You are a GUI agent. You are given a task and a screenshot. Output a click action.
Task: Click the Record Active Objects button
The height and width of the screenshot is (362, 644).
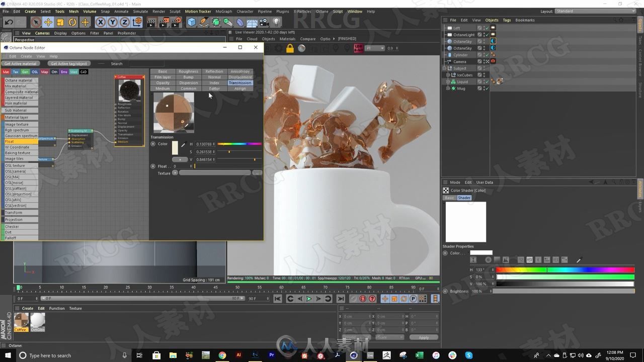coord(354,299)
